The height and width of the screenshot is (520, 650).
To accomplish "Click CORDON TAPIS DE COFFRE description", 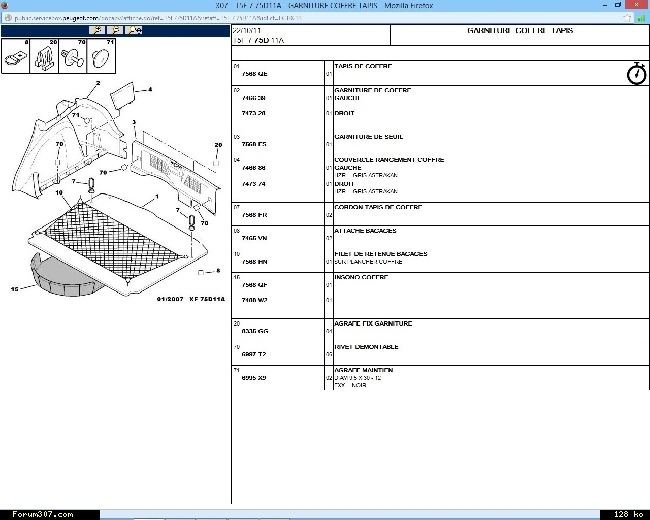I will (x=378, y=207).
